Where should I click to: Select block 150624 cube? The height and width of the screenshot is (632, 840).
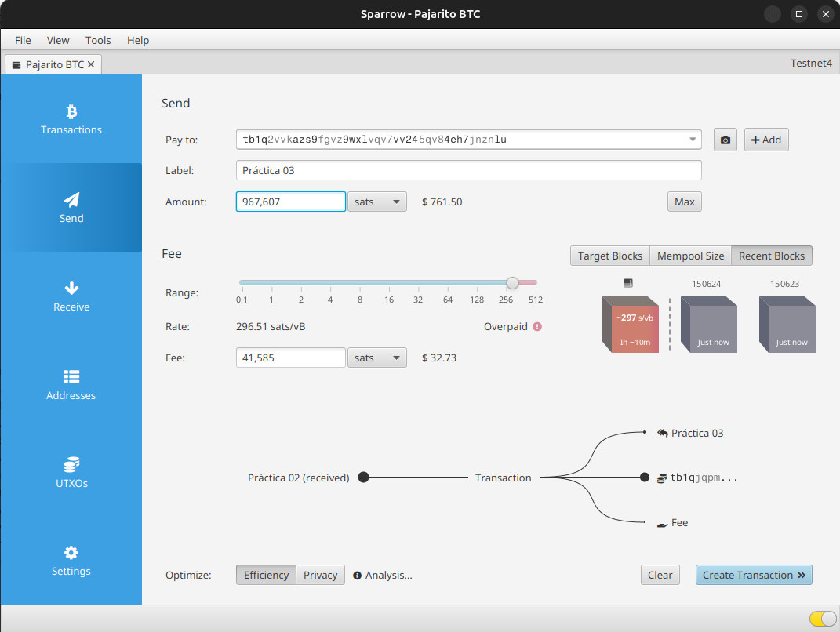point(709,325)
